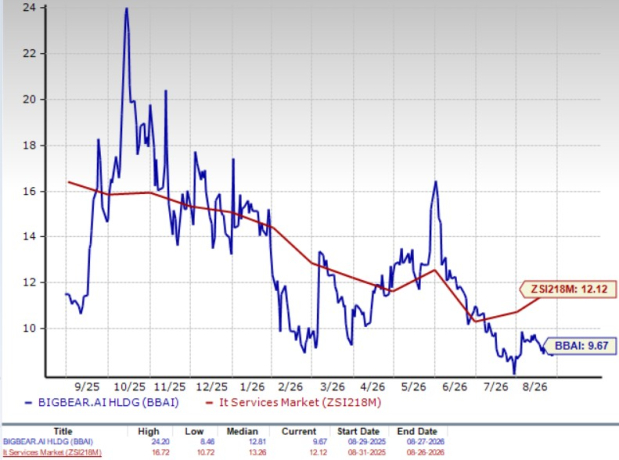
Task: Click the ZSI218M low value 10.72
Action: [206, 452]
